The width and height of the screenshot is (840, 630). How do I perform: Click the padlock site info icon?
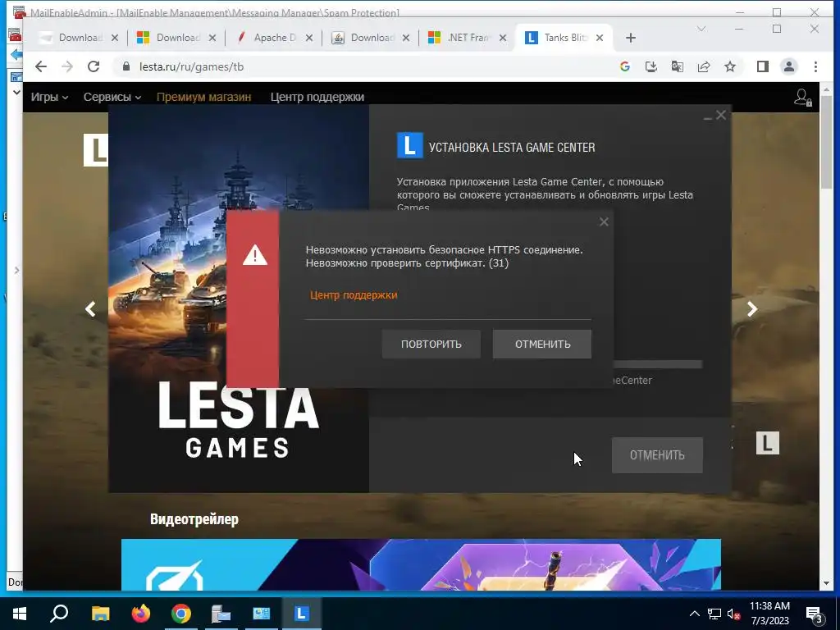(126, 66)
